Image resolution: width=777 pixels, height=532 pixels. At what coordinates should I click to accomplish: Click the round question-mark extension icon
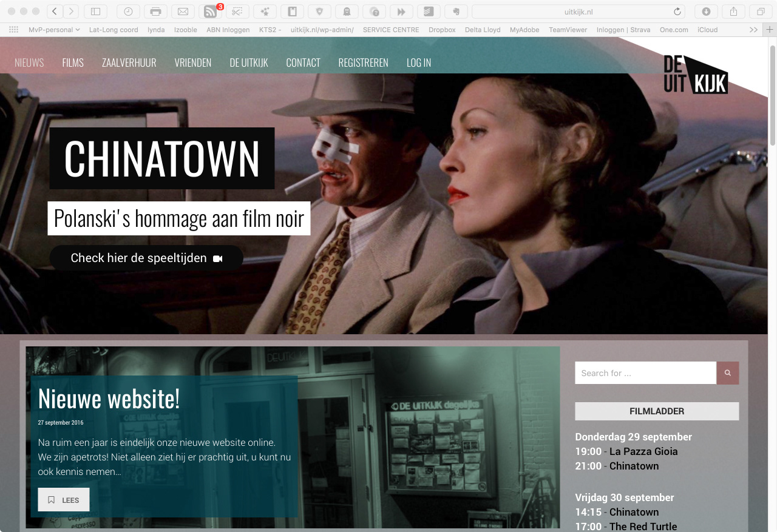(x=374, y=12)
